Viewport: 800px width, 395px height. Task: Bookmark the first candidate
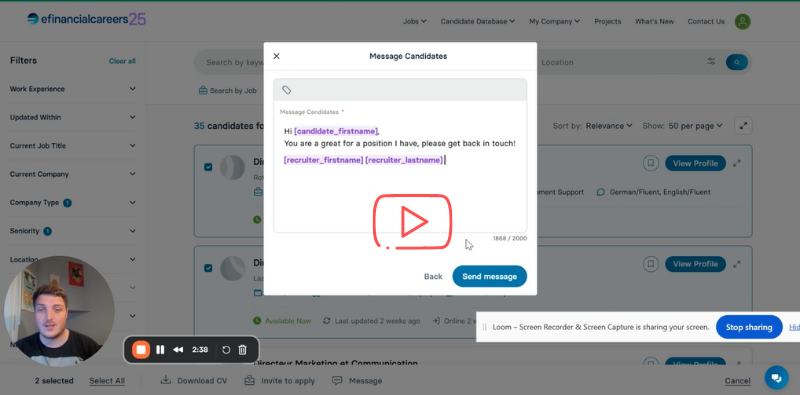click(650, 163)
